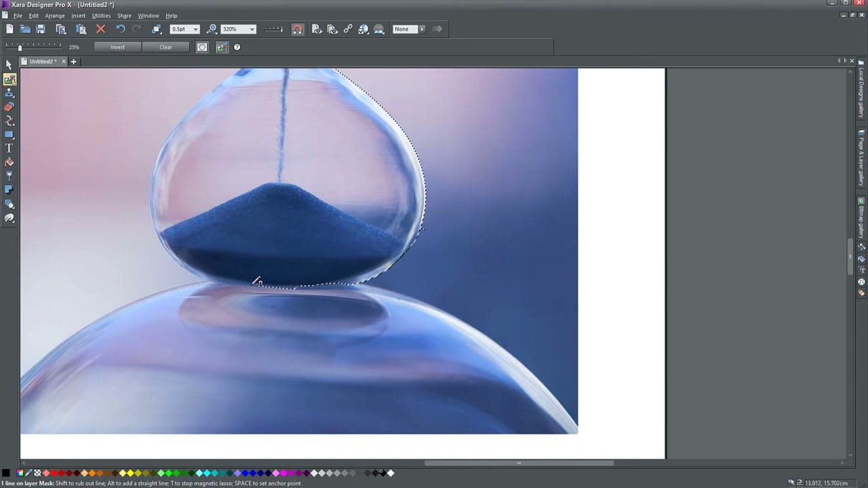The height and width of the screenshot is (488, 868).
Task: Click the Undo icon in the toolbar
Action: pos(120,28)
